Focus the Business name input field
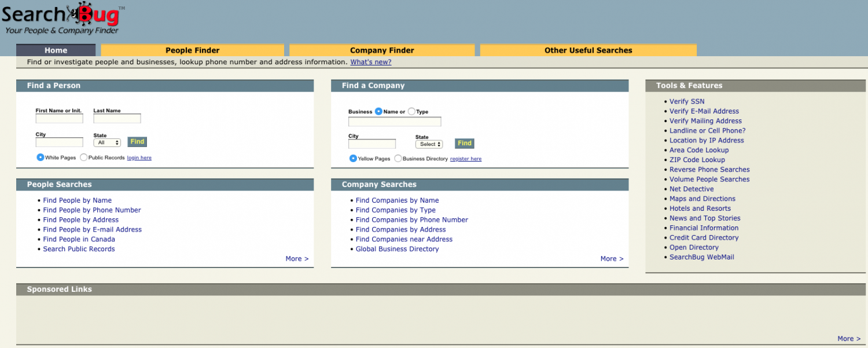Screen dimensions: 868x348 pos(394,122)
